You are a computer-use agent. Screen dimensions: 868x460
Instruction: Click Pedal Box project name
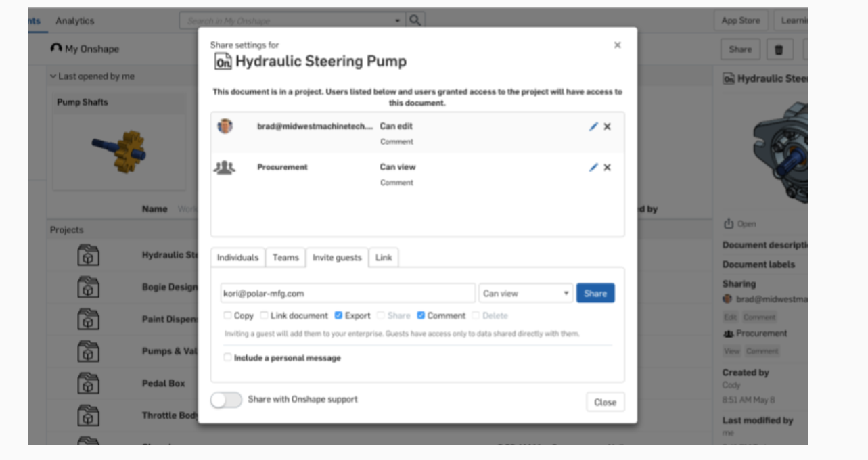pyautogui.click(x=164, y=383)
